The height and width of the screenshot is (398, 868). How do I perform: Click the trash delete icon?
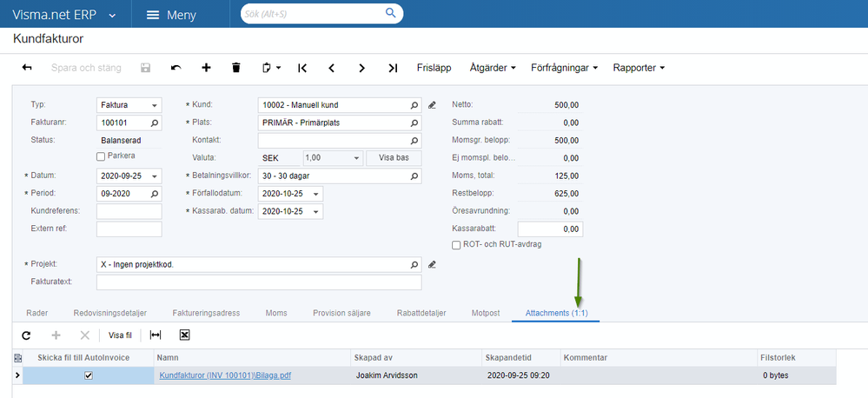point(236,68)
